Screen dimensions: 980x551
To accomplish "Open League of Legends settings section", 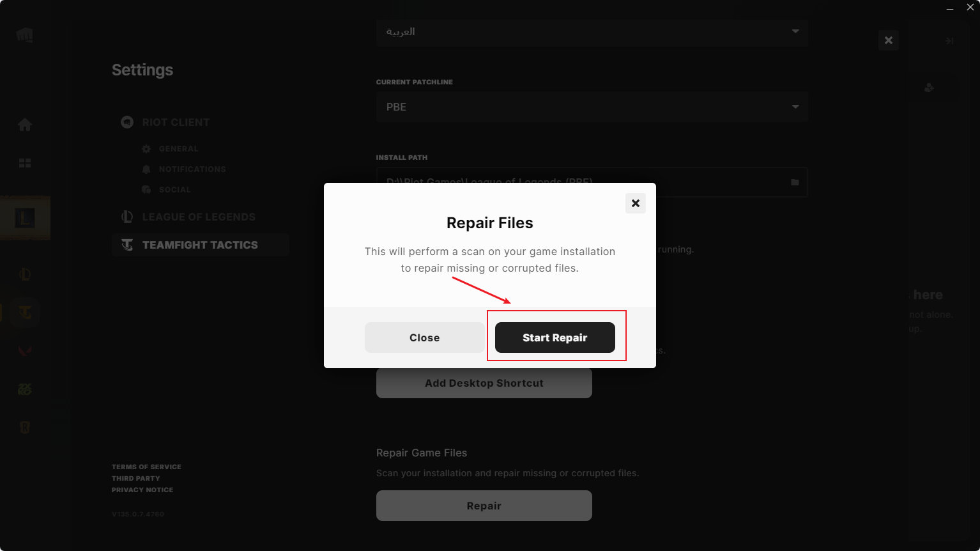I will click(199, 217).
